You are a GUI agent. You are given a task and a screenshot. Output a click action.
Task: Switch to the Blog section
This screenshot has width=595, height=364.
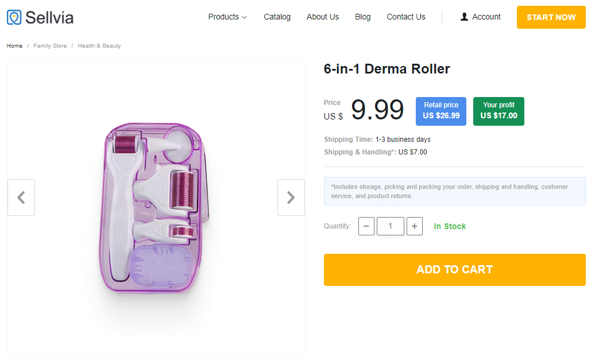pos(362,17)
